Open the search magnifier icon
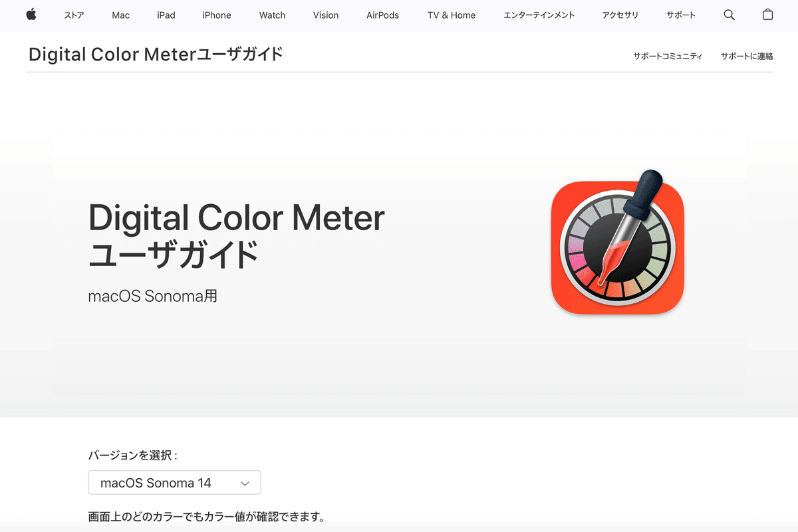 (729, 15)
